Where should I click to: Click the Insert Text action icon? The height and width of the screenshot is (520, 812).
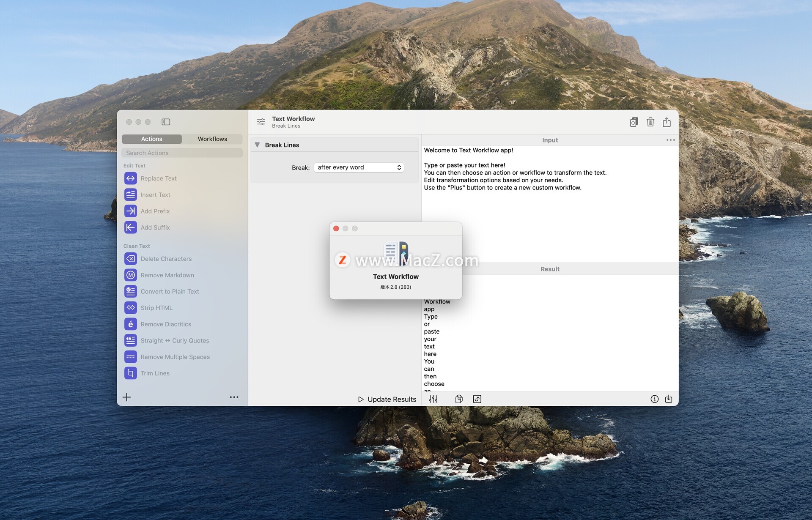point(131,195)
